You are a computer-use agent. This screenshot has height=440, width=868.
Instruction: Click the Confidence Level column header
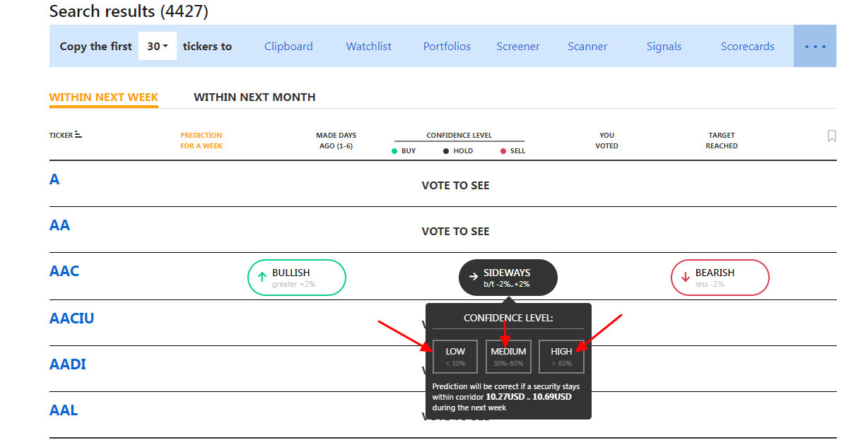pyautogui.click(x=459, y=136)
